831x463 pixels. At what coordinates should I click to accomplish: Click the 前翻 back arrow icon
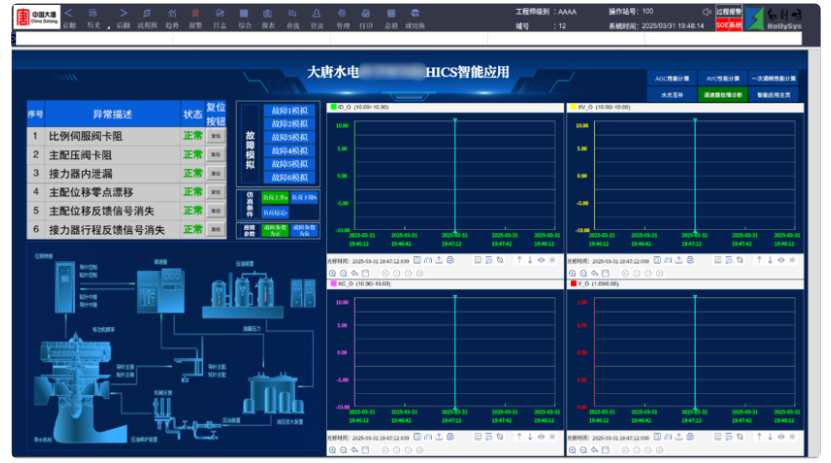pos(68,13)
